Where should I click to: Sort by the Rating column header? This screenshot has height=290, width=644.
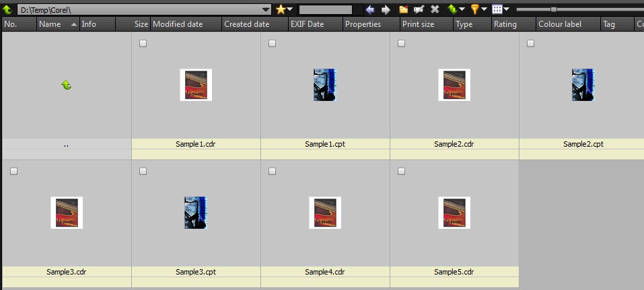click(x=514, y=24)
